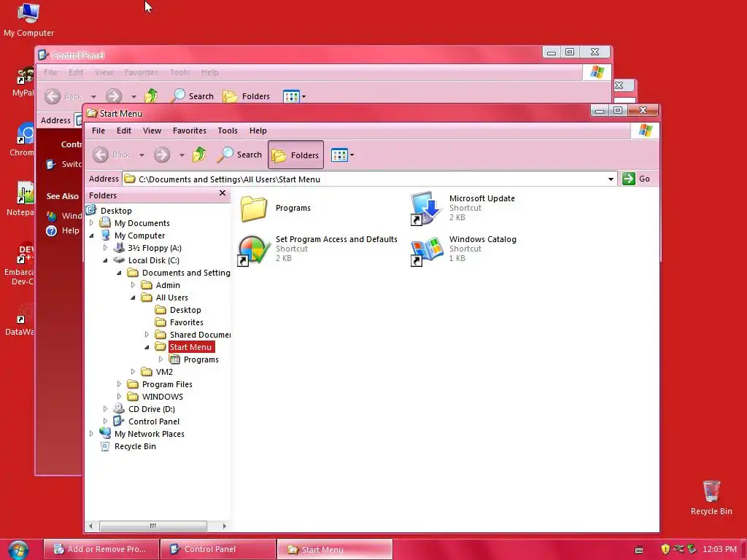Collapse Local Disk (C:) node

105,260
